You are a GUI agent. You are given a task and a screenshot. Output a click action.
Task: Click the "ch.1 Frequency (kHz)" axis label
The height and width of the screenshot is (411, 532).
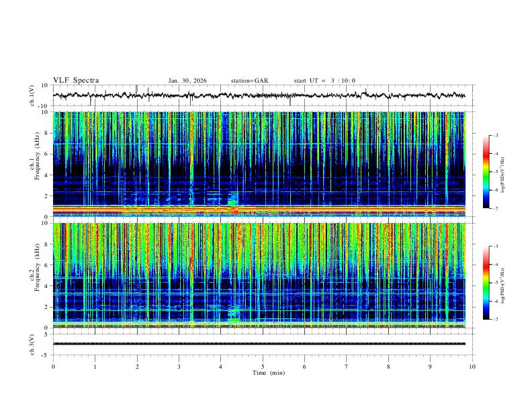pos(35,156)
